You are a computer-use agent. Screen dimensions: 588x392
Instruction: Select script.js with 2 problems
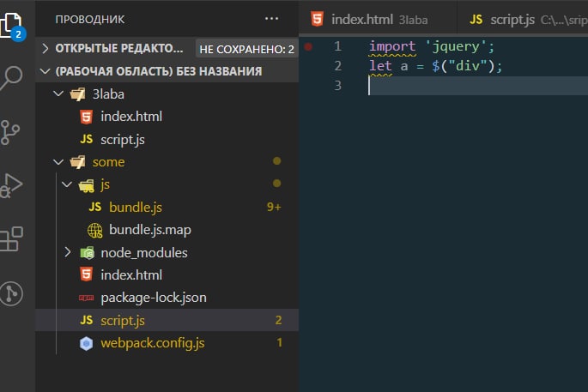click(167, 320)
